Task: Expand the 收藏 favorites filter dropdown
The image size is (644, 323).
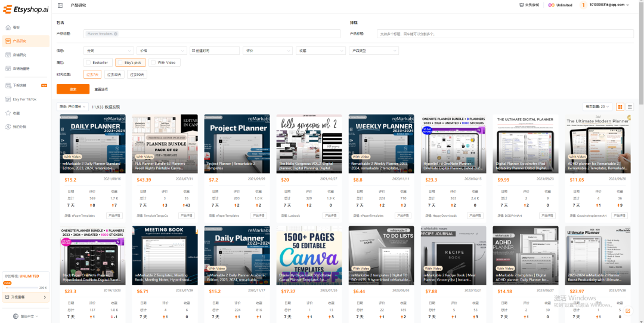Action: pyautogui.click(x=321, y=51)
